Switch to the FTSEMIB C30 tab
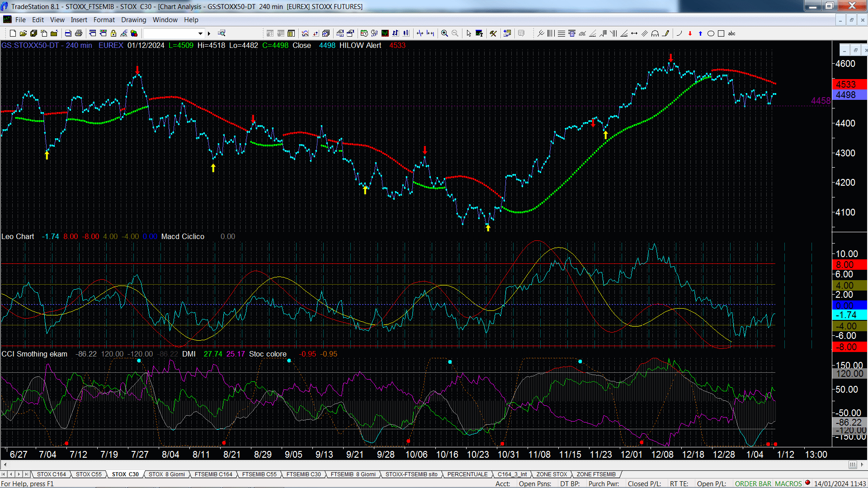The height and width of the screenshot is (488, 868). (303, 474)
